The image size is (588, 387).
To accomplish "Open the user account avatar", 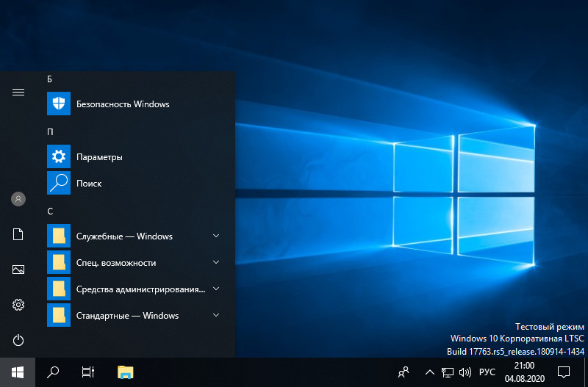I will tap(18, 199).
